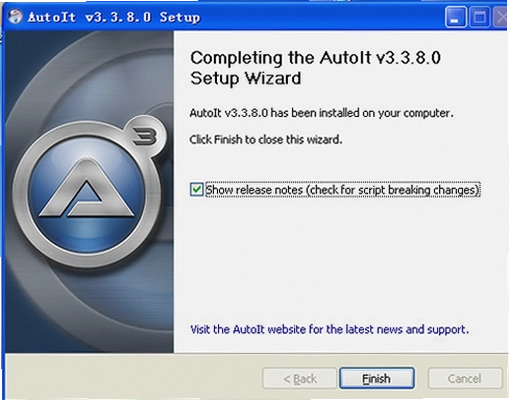Close the AutoIt Setup window
This screenshot has height=400, width=509.
click(501, 17)
